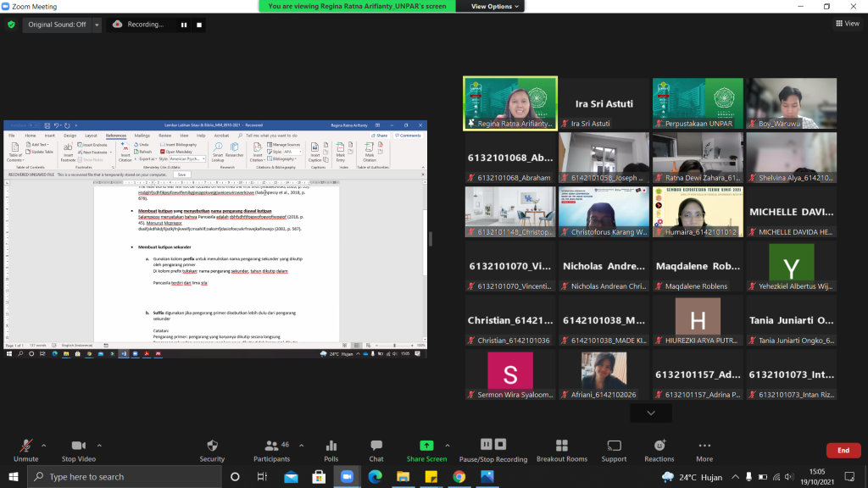This screenshot has height=488, width=868.
Task: Open Breakout Rooms
Action: pyautogui.click(x=561, y=446)
